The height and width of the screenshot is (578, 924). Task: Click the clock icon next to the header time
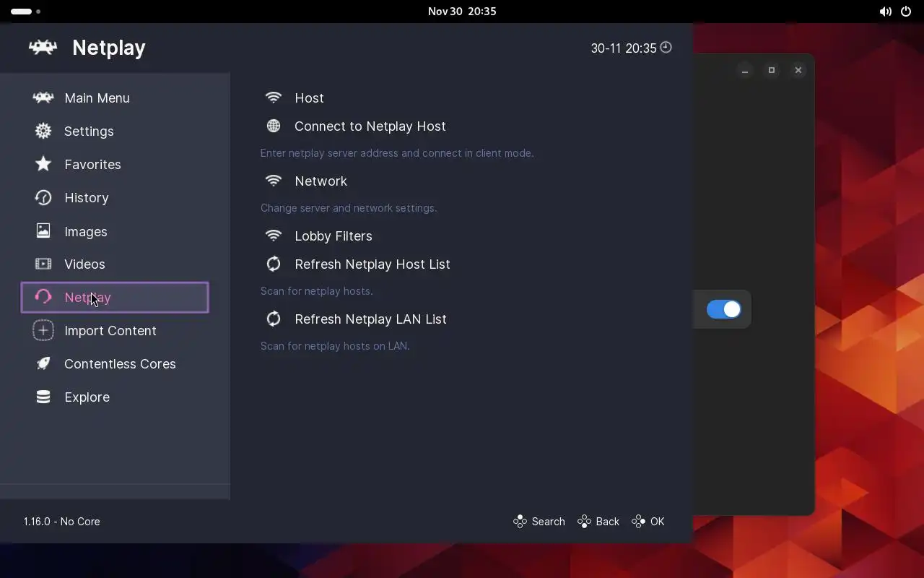tap(666, 47)
